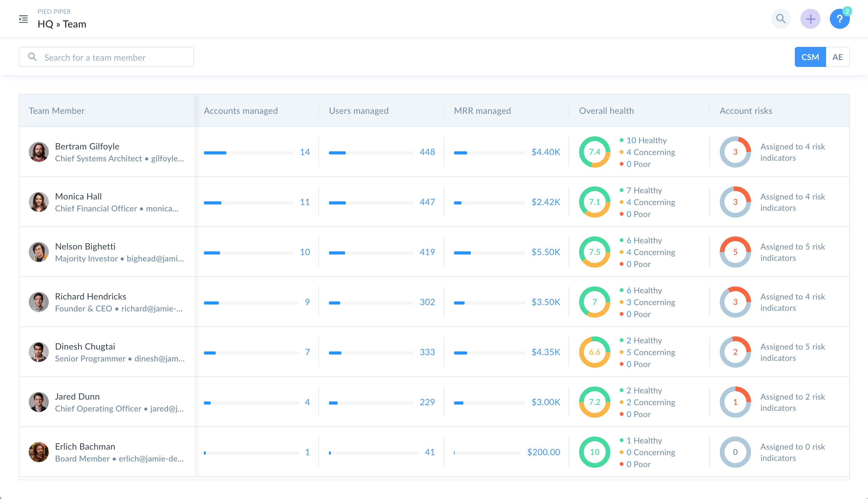The image size is (868, 499).
Task: Click the top-right search magnifier icon
Action: [781, 19]
